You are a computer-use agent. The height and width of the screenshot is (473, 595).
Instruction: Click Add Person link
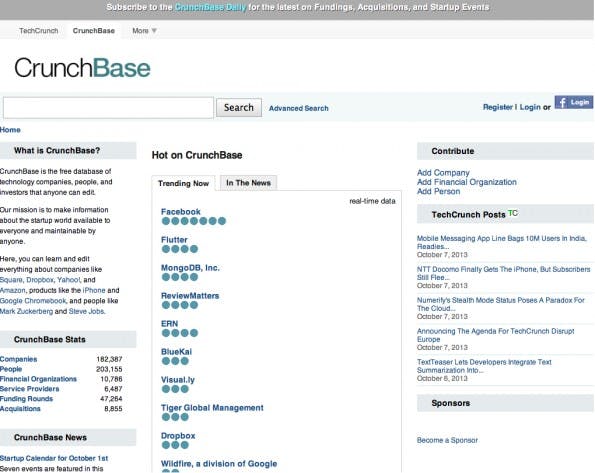pos(438,192)
